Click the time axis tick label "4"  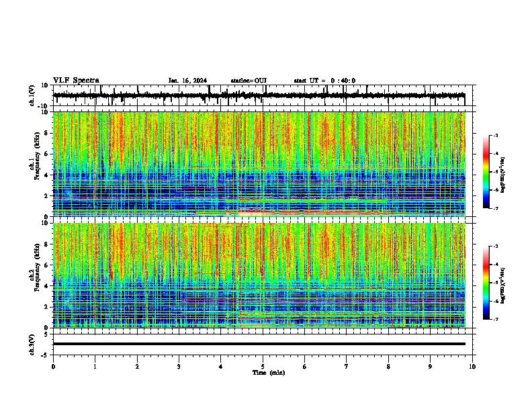(220, 367)
